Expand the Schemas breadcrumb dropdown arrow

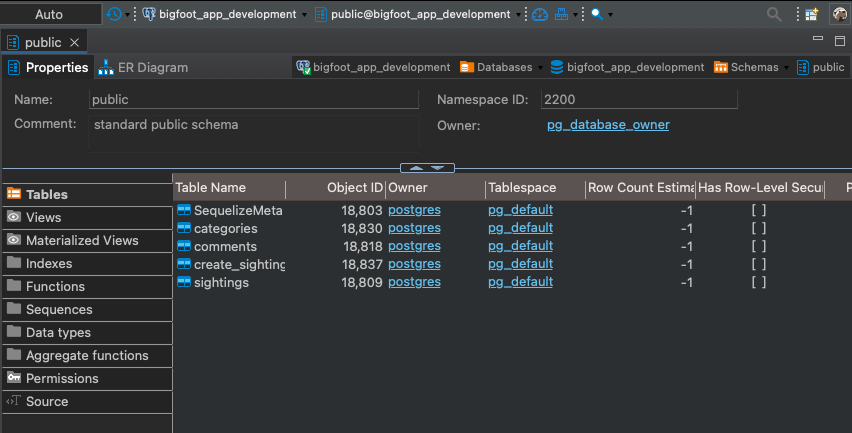point(787,68)
